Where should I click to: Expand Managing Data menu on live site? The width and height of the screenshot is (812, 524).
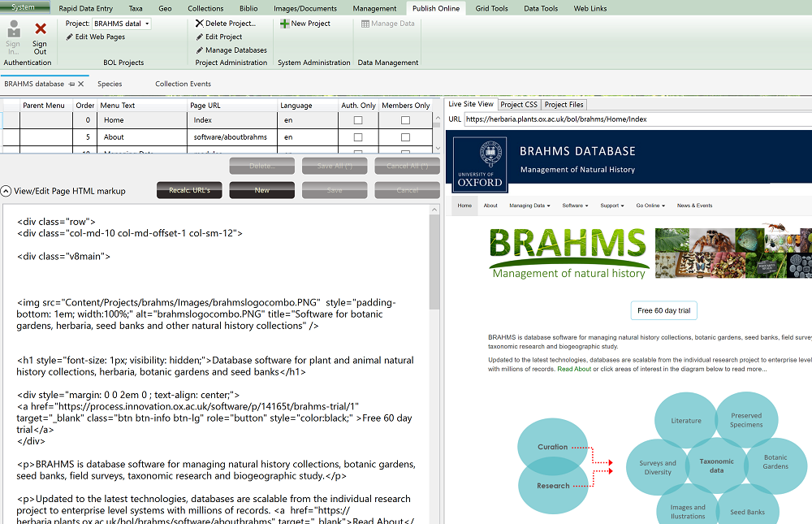pos(529,206)
